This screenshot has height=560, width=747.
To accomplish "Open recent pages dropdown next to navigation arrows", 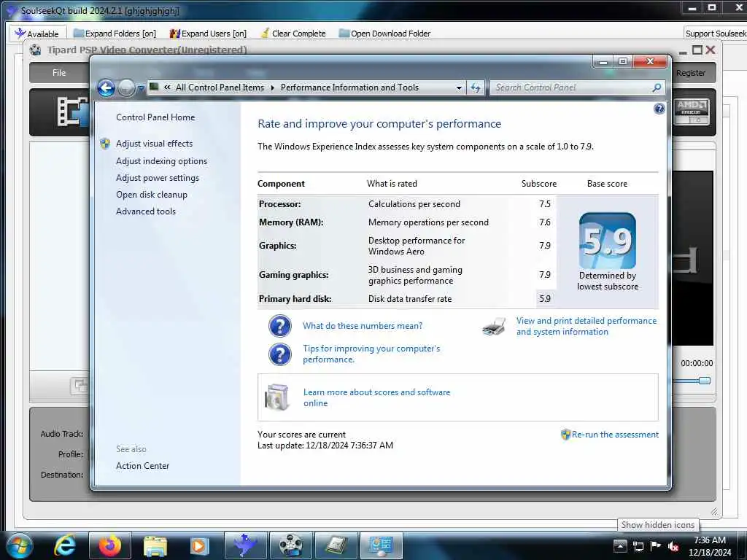I will coord(141,88).
